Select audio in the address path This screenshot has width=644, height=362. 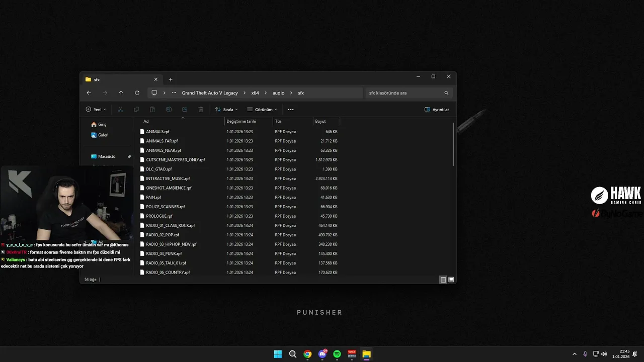point(278,93)
